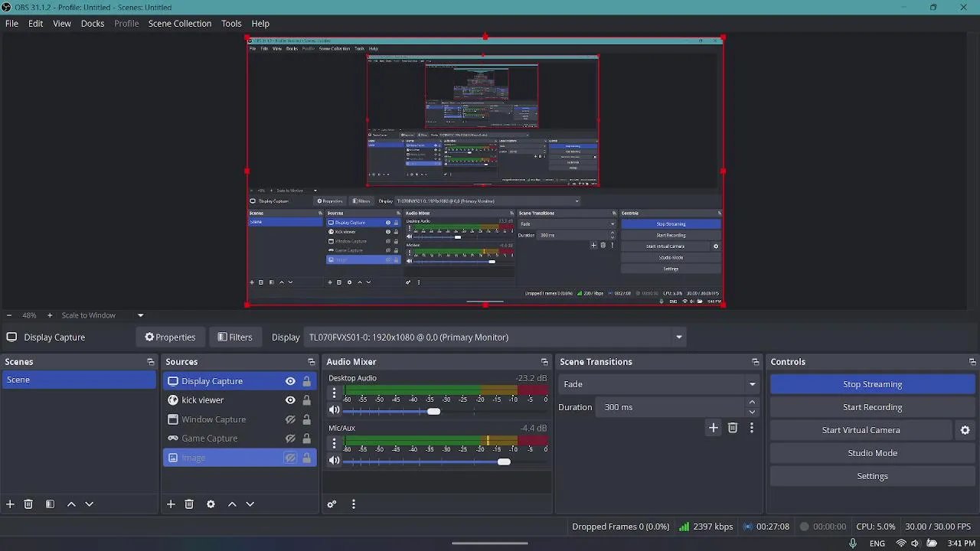
Task: Open the View menu
Action: tap(62, 24)
